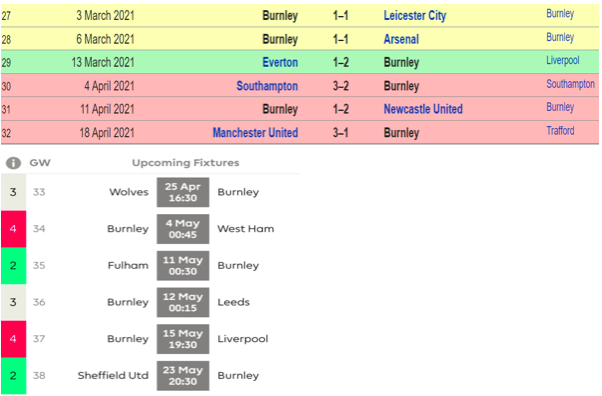This screenshot has height=396, width=602.
Task: Select the 12 May 00:15 fixture box
Action: pyautogui.click(x=183, y=302)
